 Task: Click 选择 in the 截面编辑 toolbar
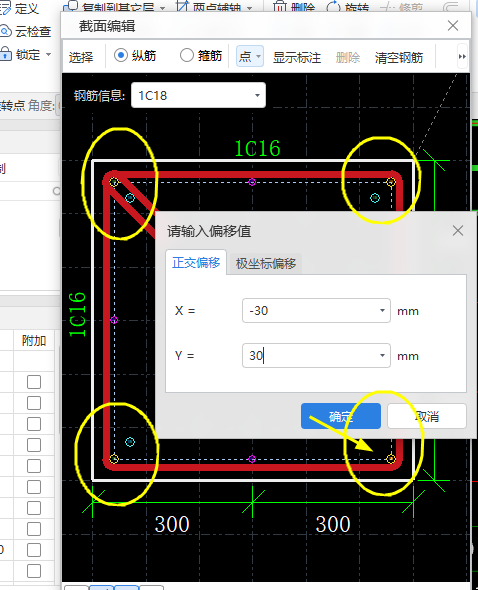(x=81, y=57)
